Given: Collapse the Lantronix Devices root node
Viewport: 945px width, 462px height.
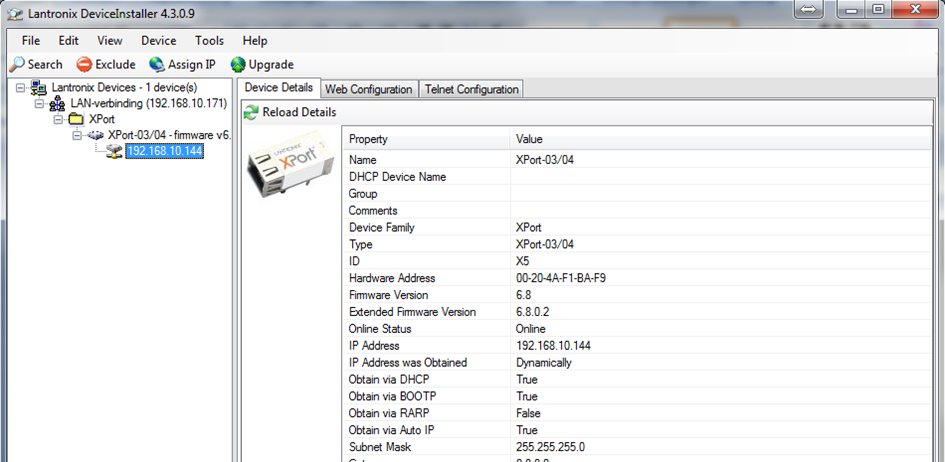Looking at the screenshot, I should coord(21,89).
